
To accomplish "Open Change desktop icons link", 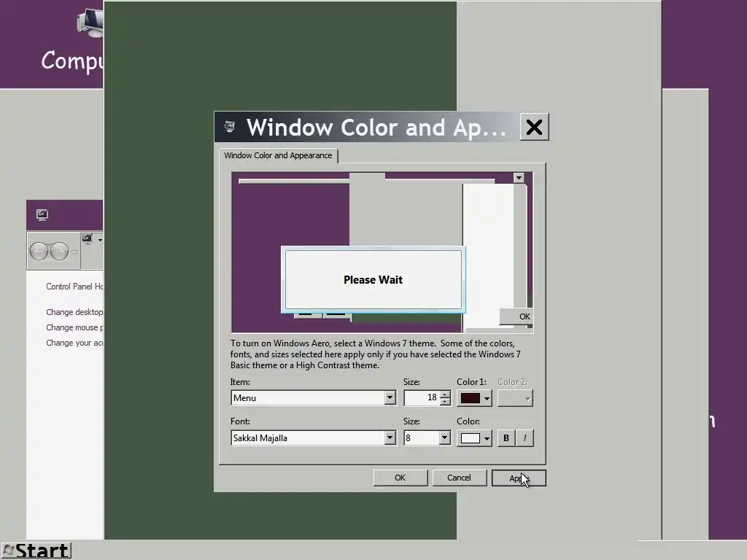I will (x=74, y=312).
